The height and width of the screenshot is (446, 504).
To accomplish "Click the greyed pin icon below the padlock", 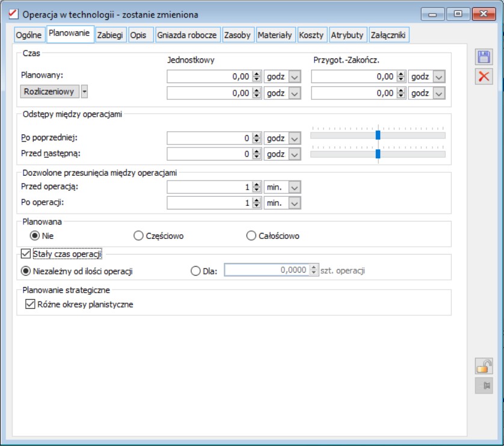I will (x=484, y=386).
